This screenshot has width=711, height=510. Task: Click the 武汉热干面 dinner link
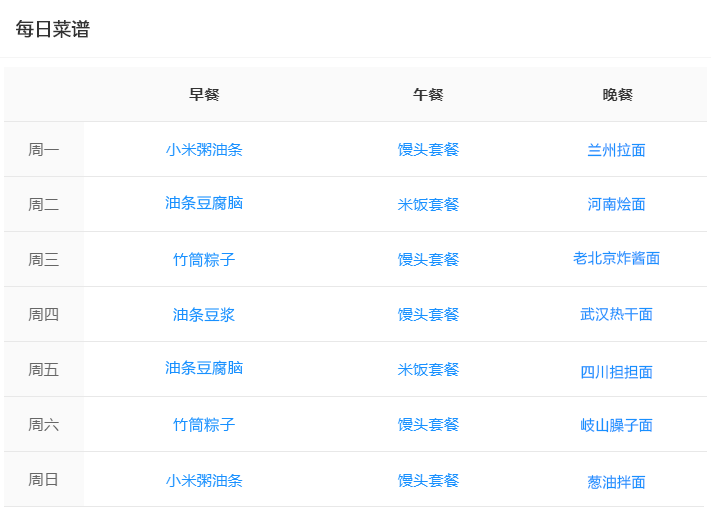coord(616,314)
